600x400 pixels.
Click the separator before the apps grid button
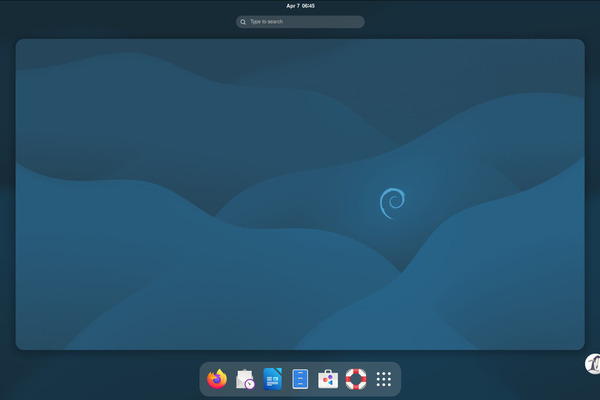click(370, 379)
